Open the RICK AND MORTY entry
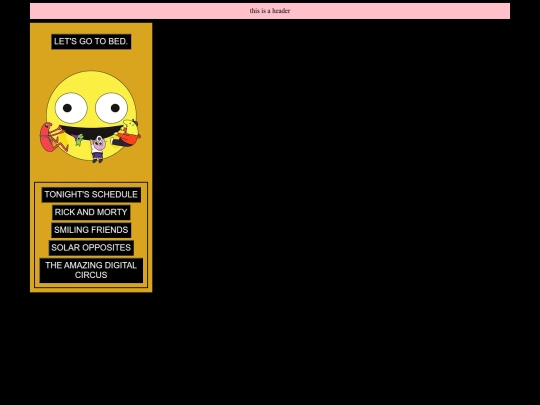 (x=91, y=212)
